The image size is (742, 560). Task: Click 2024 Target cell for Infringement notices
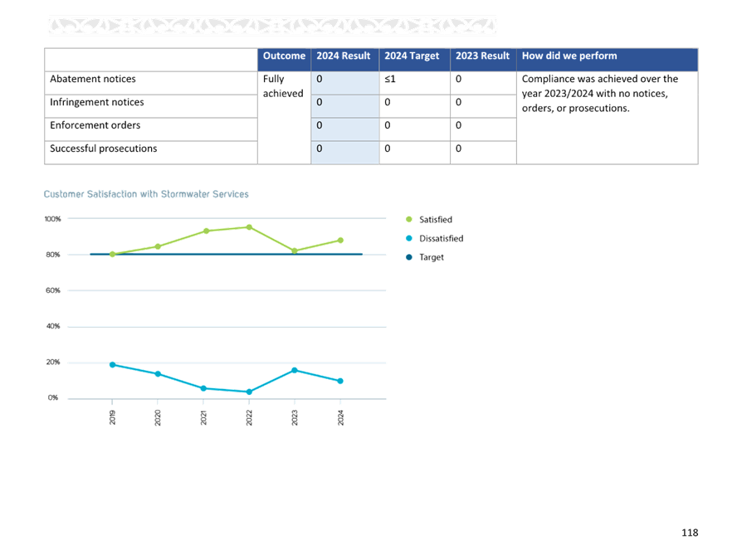click(x=414, y=106)
